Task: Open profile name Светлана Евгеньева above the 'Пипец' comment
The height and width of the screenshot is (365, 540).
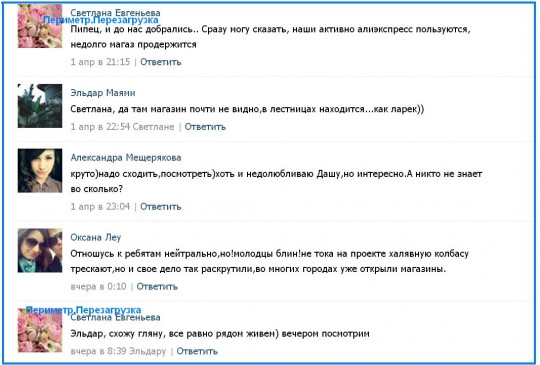Action: pyautogui.click(x=115, y=13)
